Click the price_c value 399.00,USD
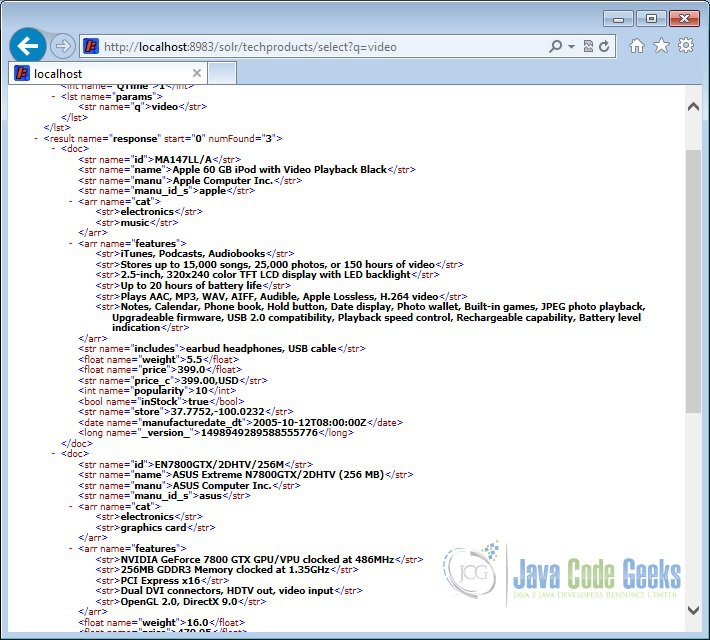Image resolution: width=710 pixels, height=640 pixels. point(210,380)
